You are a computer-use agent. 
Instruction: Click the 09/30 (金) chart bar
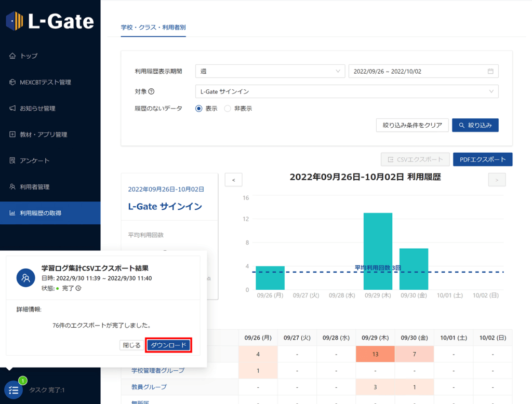[x=414, y=269]
